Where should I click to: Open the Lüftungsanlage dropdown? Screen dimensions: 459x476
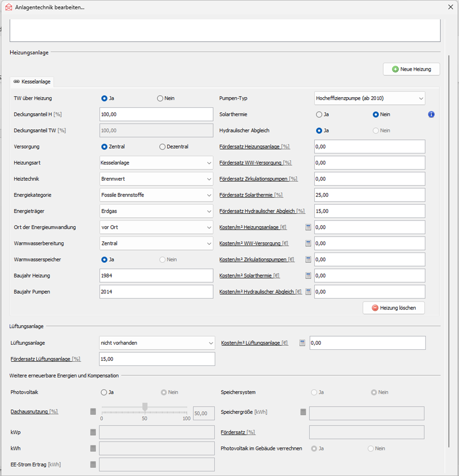156,343
